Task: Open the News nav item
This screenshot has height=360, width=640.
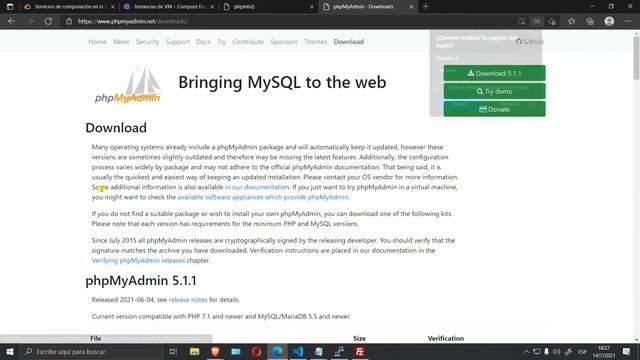Action: 121,42
